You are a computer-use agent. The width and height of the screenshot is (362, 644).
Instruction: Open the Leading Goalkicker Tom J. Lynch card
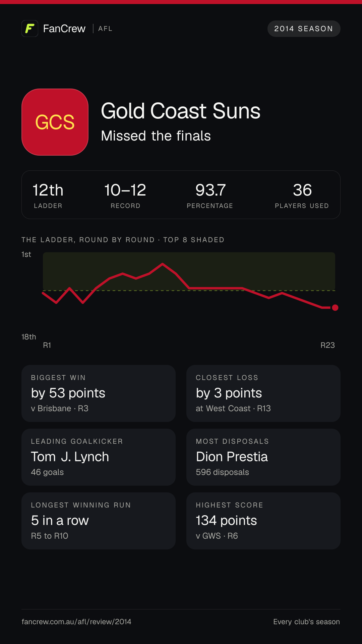(99, 457)
